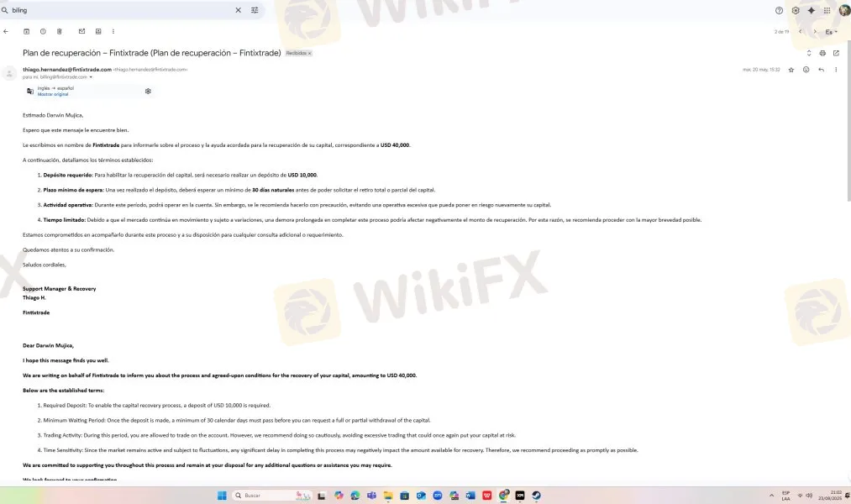Open Gmail settings gear
This screenshot has width=851, height=504.
795,10
